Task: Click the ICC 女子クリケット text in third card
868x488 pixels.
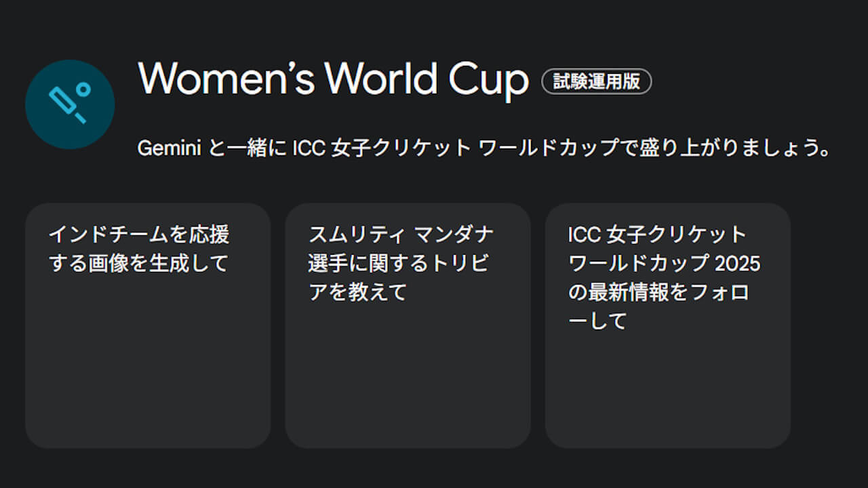Action: click(x=657, y=235)
